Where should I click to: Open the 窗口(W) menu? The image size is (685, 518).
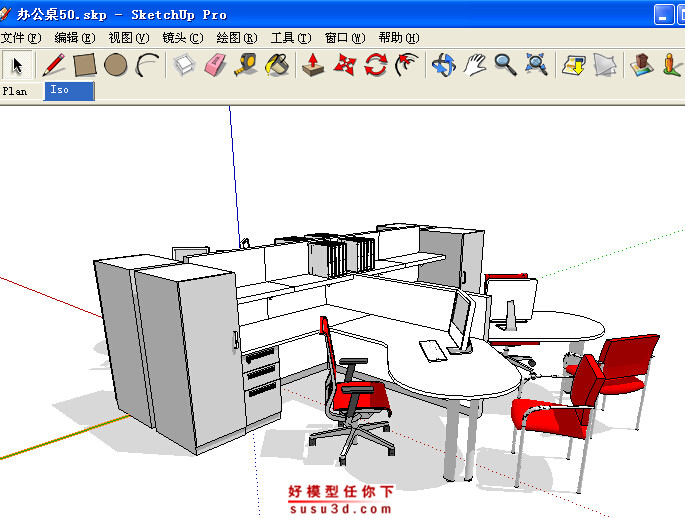click(x=345, y=38)
